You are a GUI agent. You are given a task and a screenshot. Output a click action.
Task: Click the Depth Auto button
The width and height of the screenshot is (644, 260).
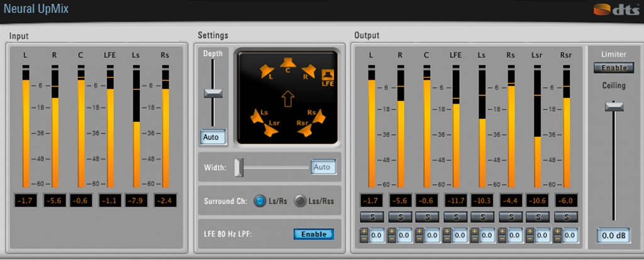[213, 137]
